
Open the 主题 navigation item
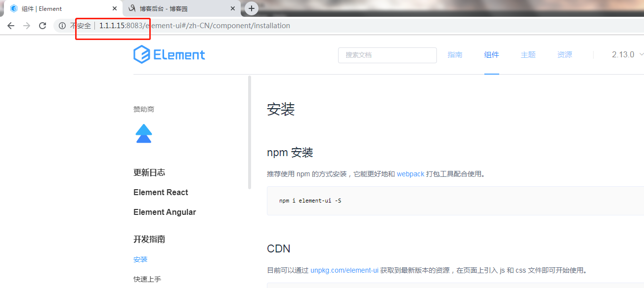[x=528, y=55]
